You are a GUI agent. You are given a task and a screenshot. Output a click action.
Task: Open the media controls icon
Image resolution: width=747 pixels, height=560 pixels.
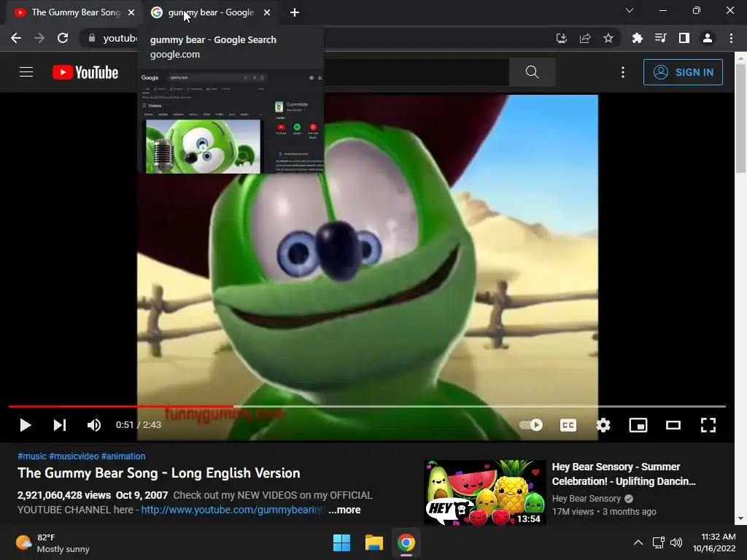click(x=660, y=38)
